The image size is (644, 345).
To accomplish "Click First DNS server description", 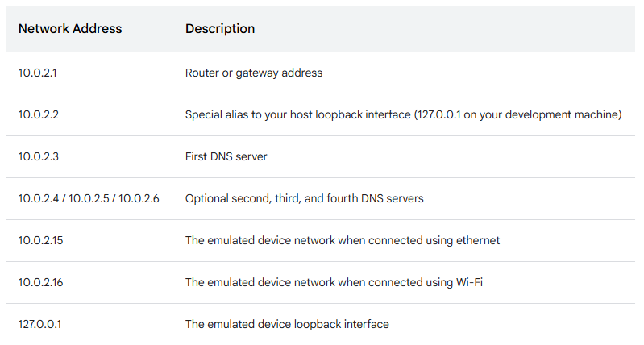I will pyautogui.click(x=226, y=156).
